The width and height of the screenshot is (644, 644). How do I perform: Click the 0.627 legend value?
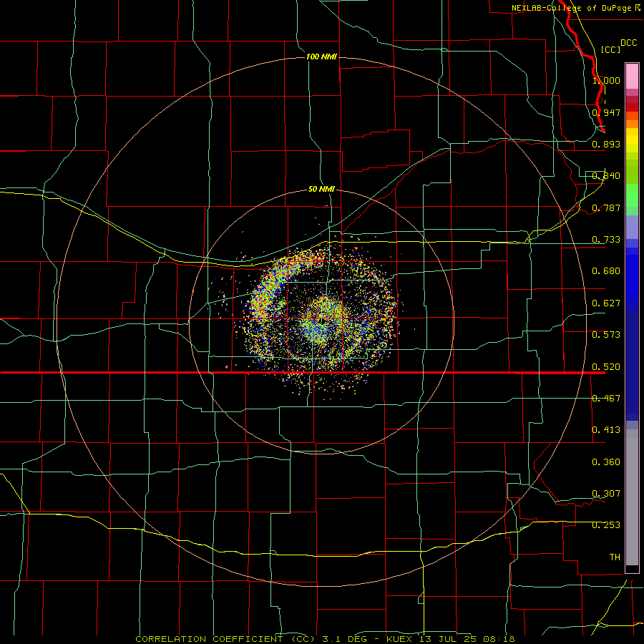point(606,303)
